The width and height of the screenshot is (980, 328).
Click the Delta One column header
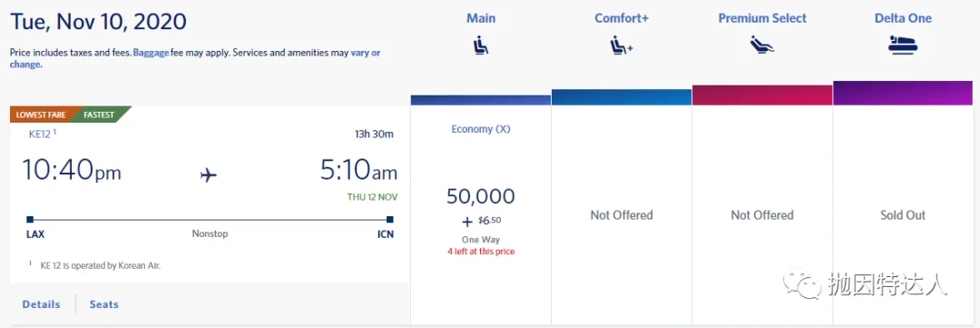tap(903, 18)
